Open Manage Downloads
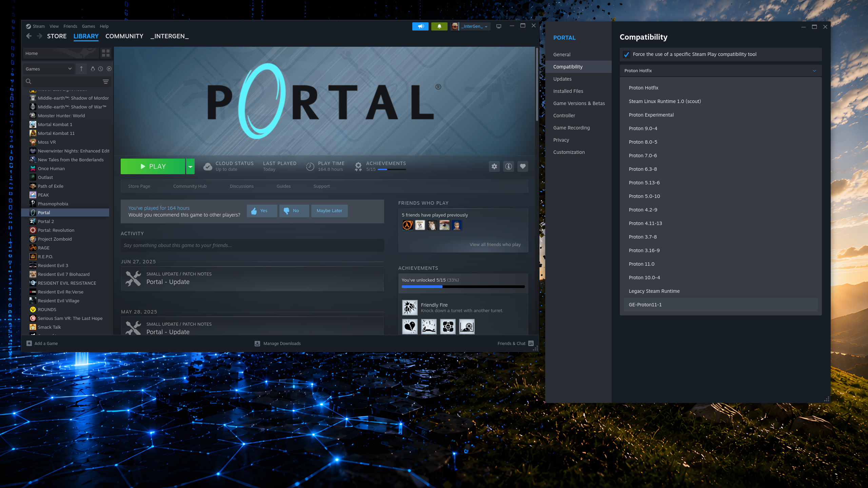This screenshot has height=488, width=868. [278, 344]
